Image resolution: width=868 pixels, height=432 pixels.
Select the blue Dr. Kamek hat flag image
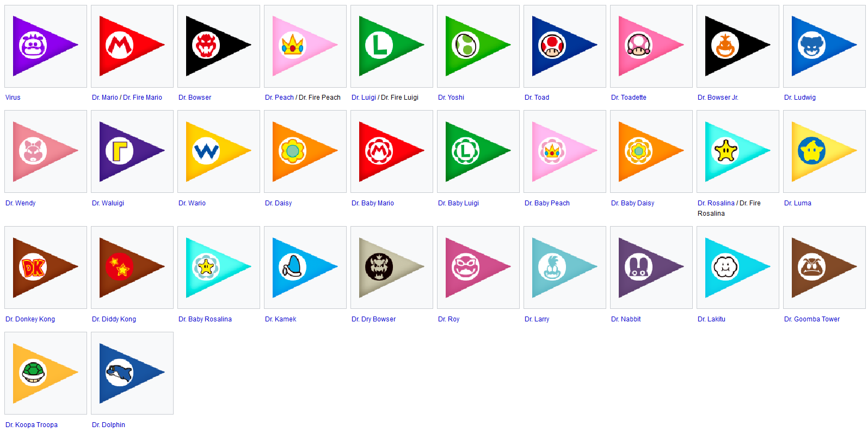[305, 267]
